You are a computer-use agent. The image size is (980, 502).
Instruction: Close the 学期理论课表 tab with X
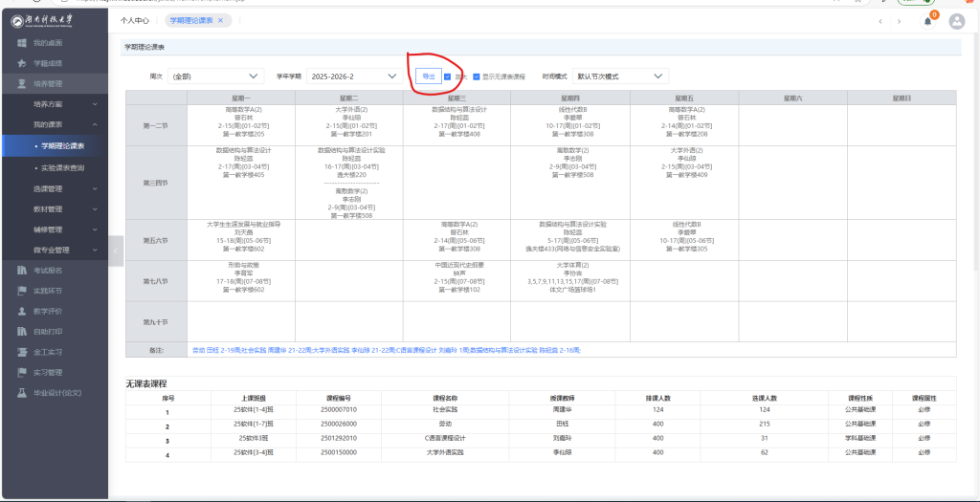[220, 20]
